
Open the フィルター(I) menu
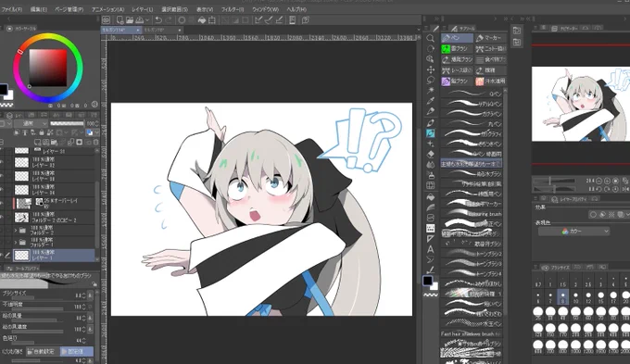coord(233,9)
